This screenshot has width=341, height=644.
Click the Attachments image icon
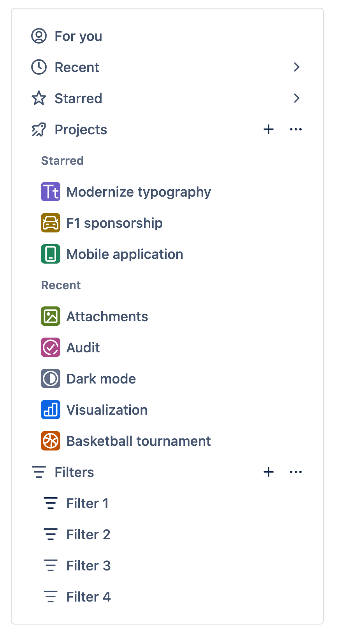[51, 316]
